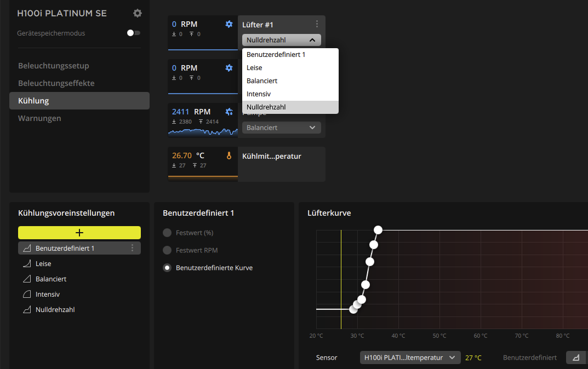Click the lowest fan curve point
588x369 pixels.
pos(353,309)
